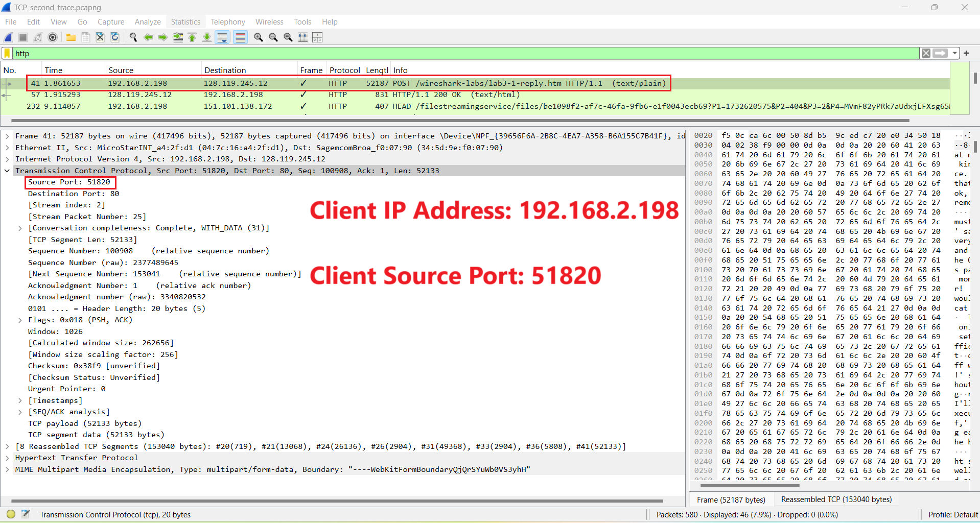The image size is (980, 523).
Task: Start capturing packets with the shark fin icon
Action: click(8, 37)
